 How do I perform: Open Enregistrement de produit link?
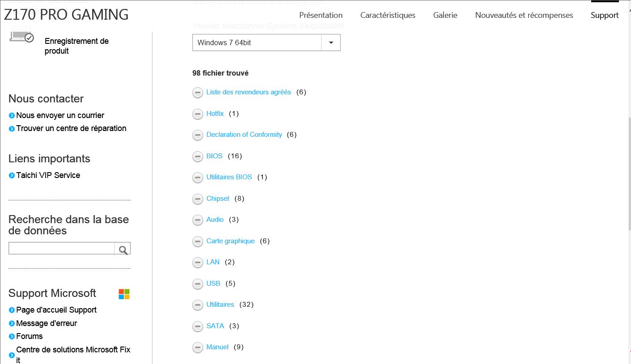(x=77, y=46)
